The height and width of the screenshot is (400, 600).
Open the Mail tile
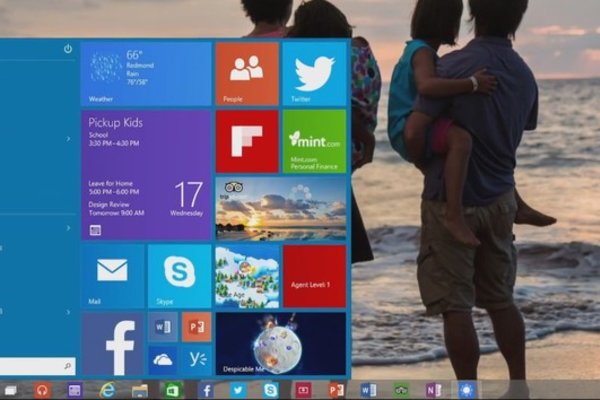112,276
